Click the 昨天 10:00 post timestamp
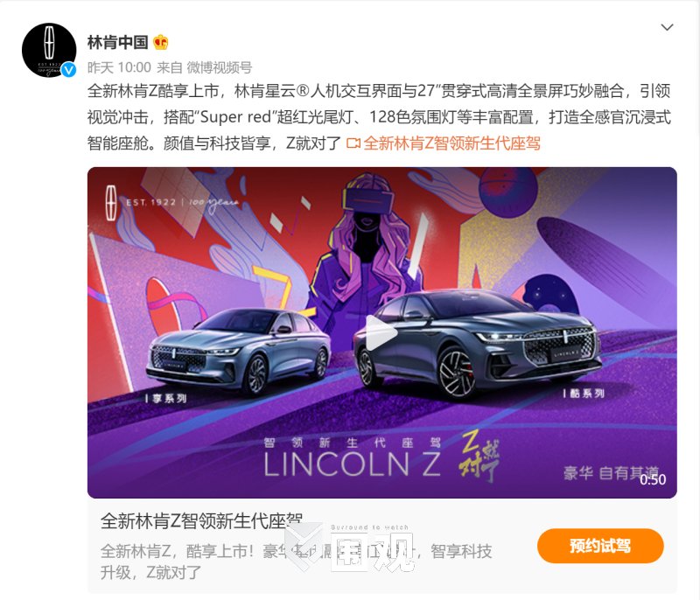The height and width of the screenshot is (600, 700). [x=119, y=67]
